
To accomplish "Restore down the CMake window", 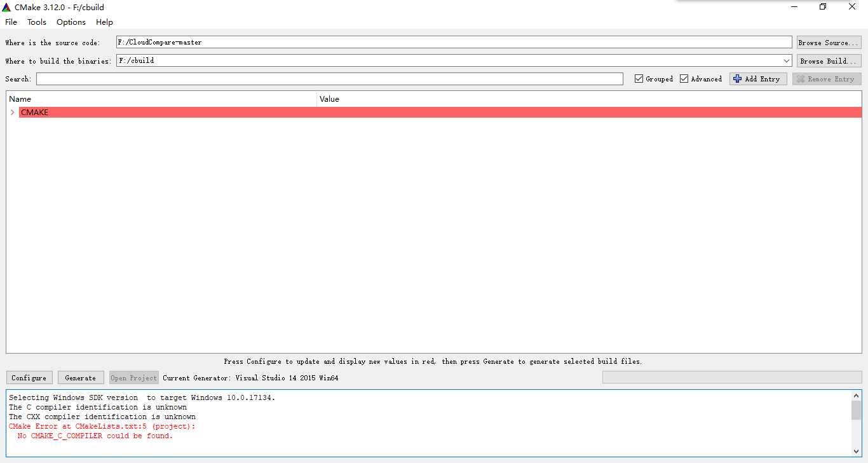I will coord(823,7).
